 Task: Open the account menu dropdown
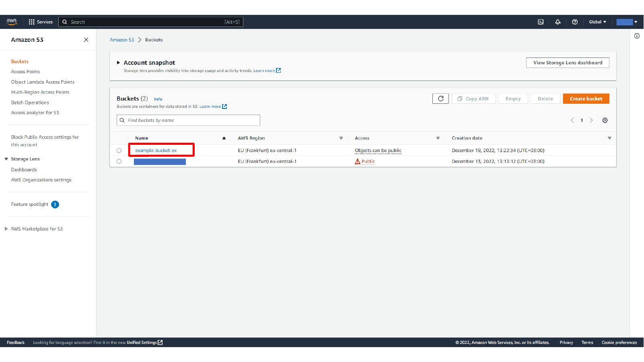point(627,22)
